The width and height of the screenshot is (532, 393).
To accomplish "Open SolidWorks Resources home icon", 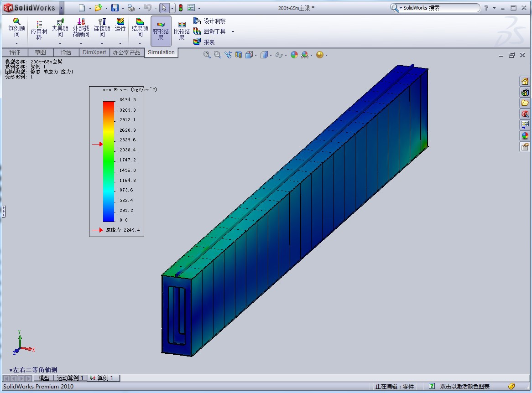I will pos(525,81).
